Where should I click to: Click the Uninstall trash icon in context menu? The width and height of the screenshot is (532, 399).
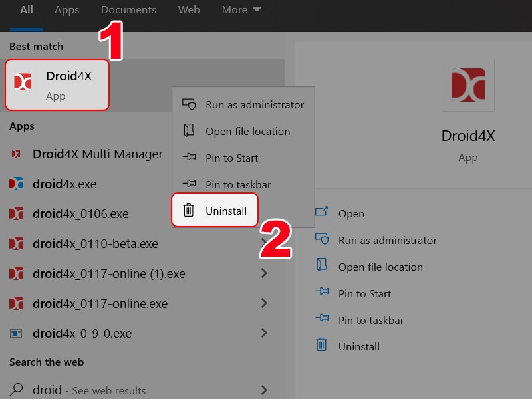[x=189, y=209]
